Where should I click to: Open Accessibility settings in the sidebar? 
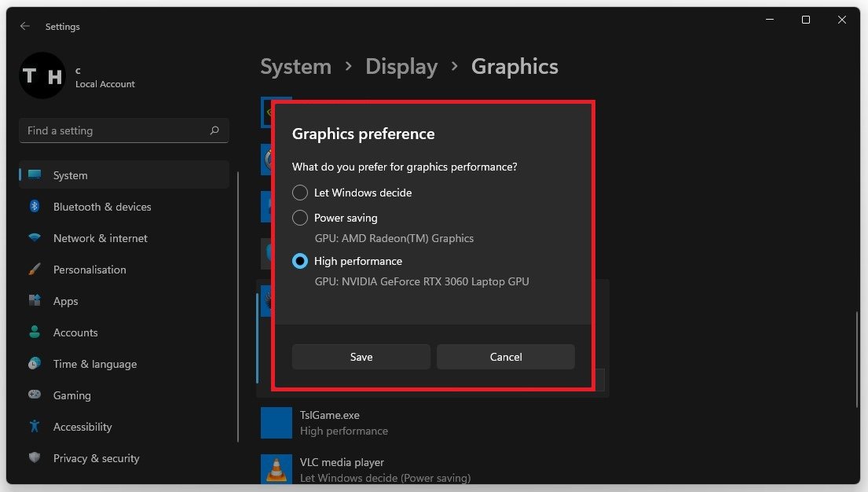(x=82, y=427)
